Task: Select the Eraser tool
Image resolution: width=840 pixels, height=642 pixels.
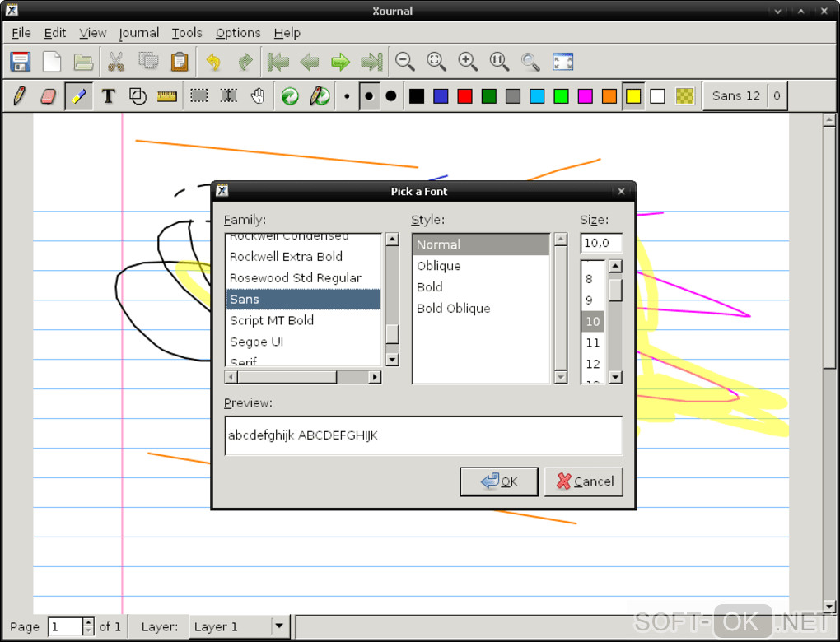Action: (x=49, y=96)
